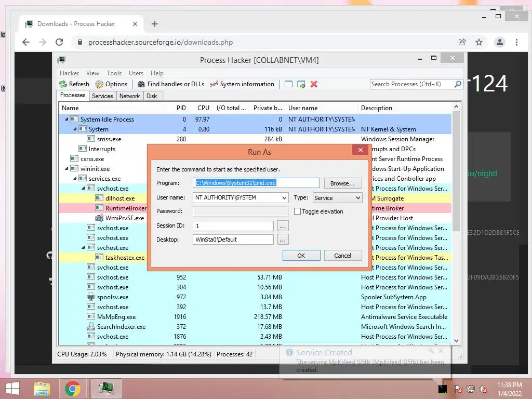Click the MsMpEng.exe process icon

[x=90, y=316]
